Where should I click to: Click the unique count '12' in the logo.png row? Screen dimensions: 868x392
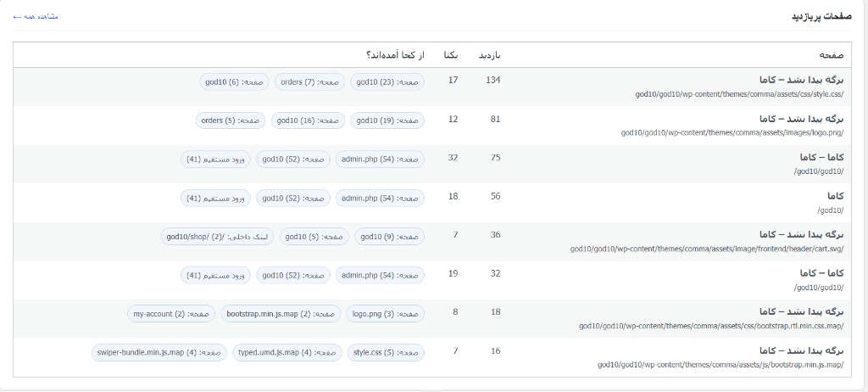tap(453, 119)
